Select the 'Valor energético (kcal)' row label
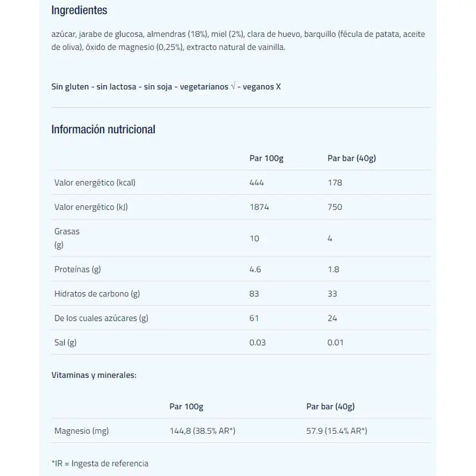Viewport: 476px width, 476px height. coord(95,183)
